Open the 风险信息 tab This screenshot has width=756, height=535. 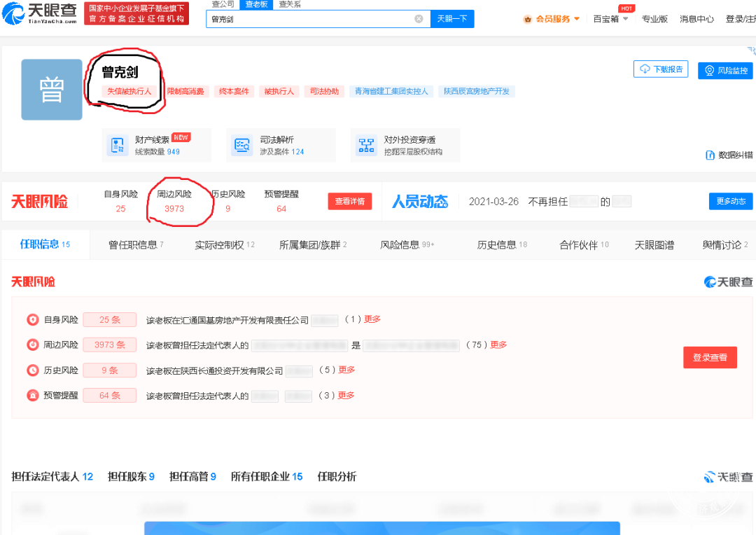[x=407, y=245]
